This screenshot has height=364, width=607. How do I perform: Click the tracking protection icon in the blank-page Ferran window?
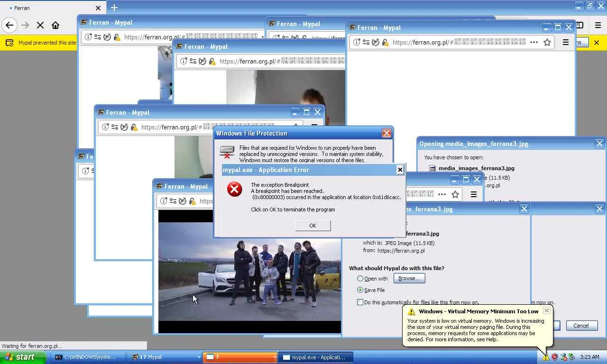point(375,42)
